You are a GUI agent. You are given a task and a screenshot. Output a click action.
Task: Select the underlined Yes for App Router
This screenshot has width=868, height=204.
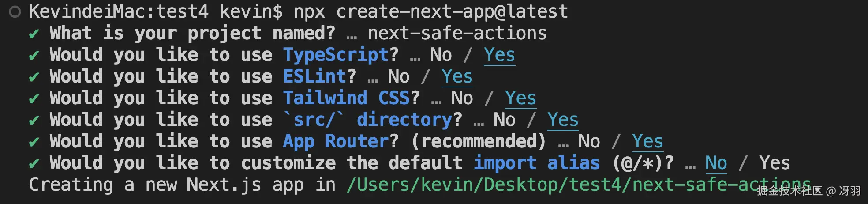(647, 142)
